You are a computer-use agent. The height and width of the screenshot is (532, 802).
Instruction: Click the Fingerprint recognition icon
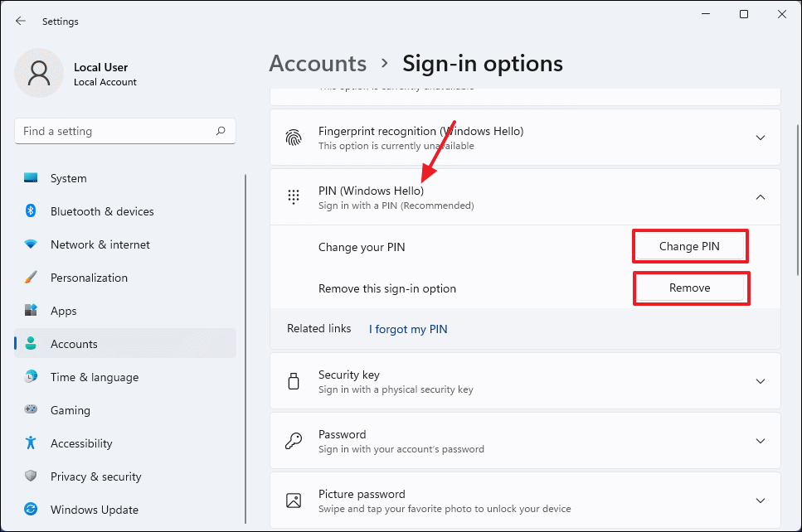pyautogui.click(x=293, y=137)
